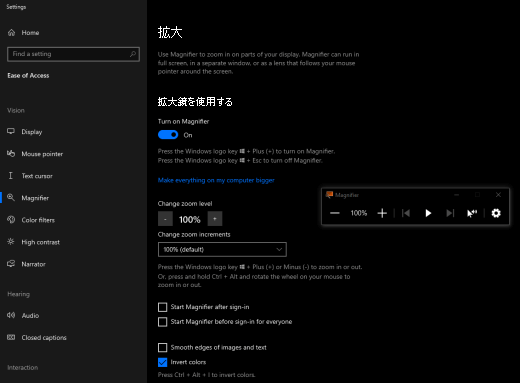Click the Display monitor icon
Viewport: 520px width, 383px height.
coord(11,131)
